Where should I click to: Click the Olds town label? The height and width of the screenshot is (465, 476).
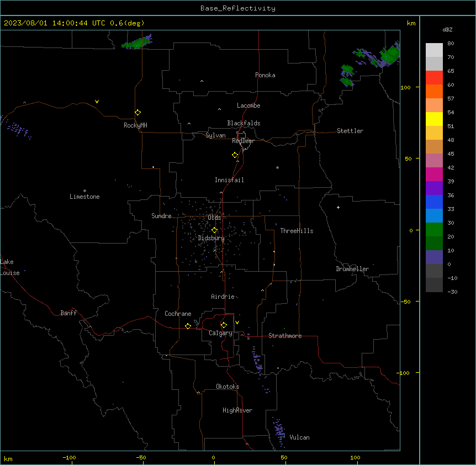pos(214,218)
